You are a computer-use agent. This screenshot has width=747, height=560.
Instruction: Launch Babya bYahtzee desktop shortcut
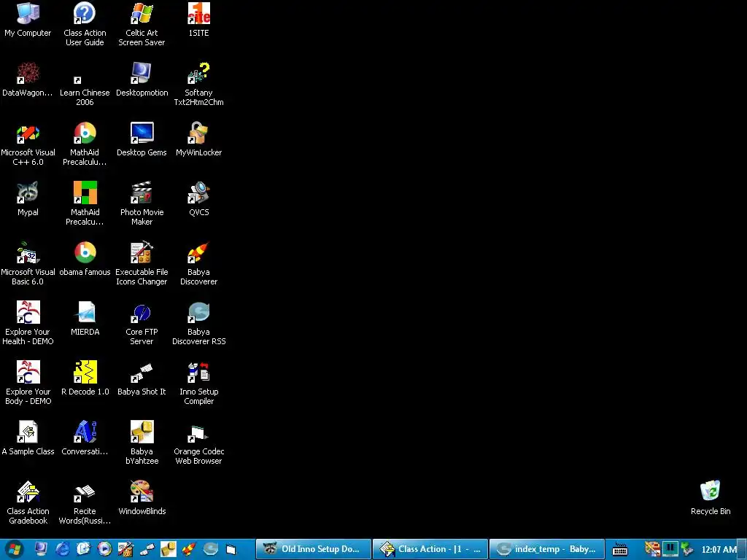(x=142, y=443)
